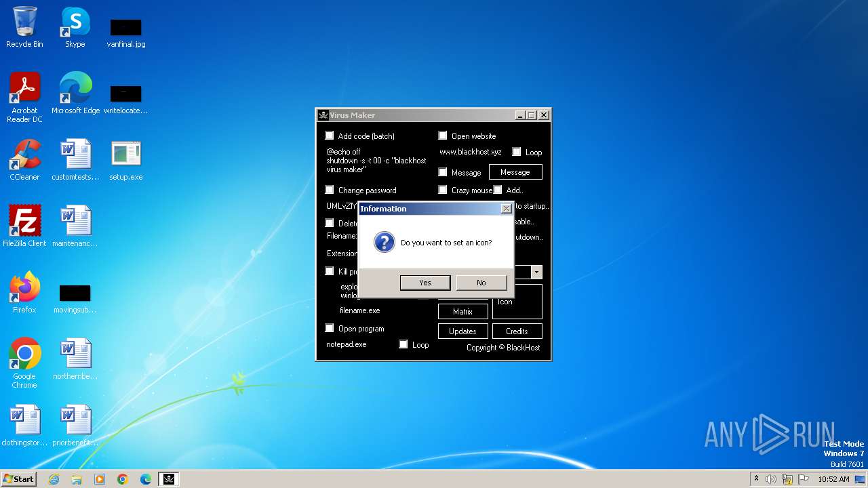868x488 pixels.
Task: Select the maintenanc Word document
Action: coord(75,226)
